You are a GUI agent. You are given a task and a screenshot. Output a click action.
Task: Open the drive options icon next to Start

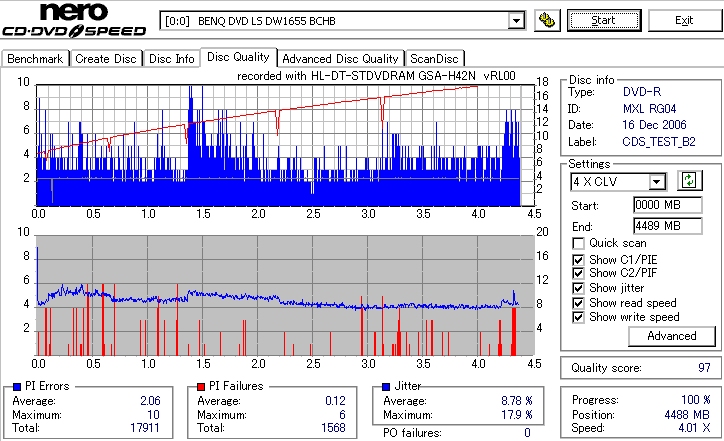coord(547,20)
